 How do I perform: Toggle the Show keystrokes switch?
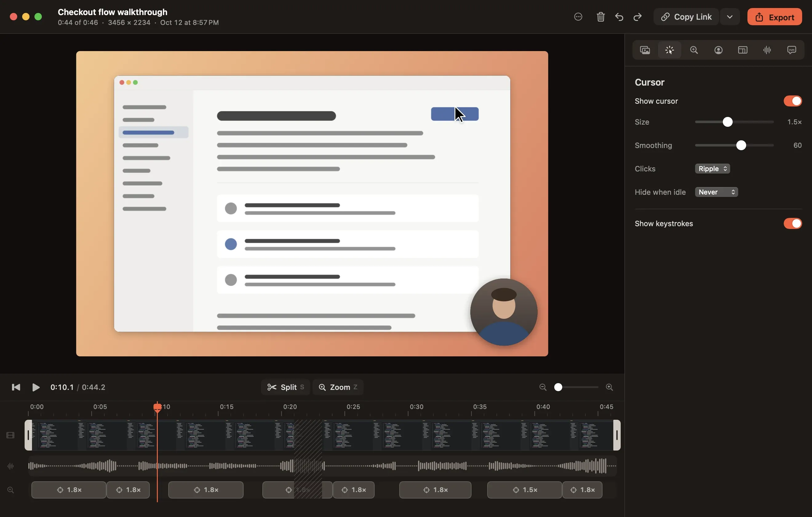(792, 223)
